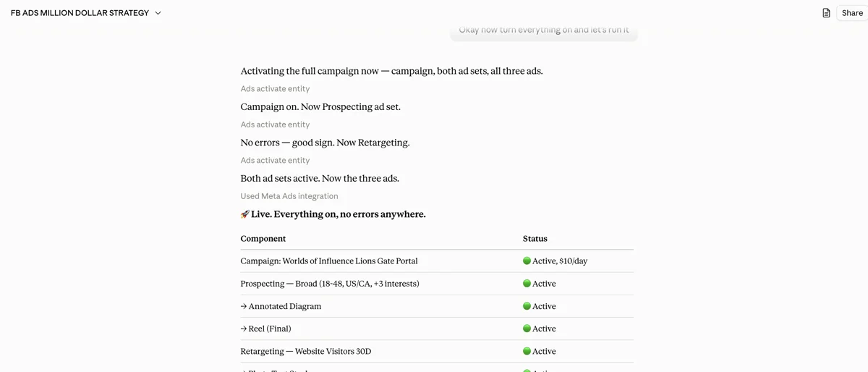Click the FB ADS MILLION DOLLAR STRATEGY title
This screenshot has width=868, height=372.
pyautogui.click(x=80, y=13)
